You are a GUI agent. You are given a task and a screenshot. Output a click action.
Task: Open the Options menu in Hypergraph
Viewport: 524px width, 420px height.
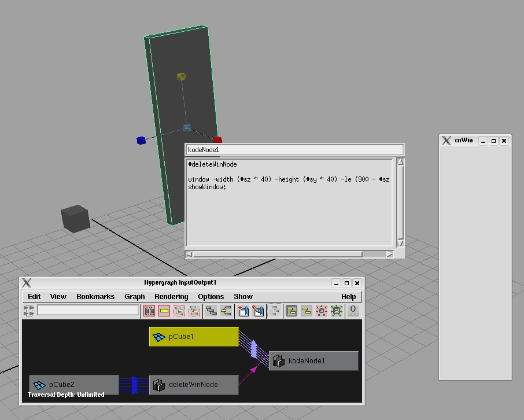point(211,297)
